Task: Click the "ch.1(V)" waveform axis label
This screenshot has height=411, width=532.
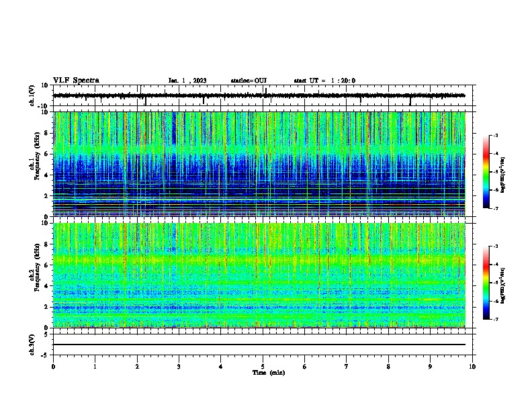Action: tap(32, 95)
